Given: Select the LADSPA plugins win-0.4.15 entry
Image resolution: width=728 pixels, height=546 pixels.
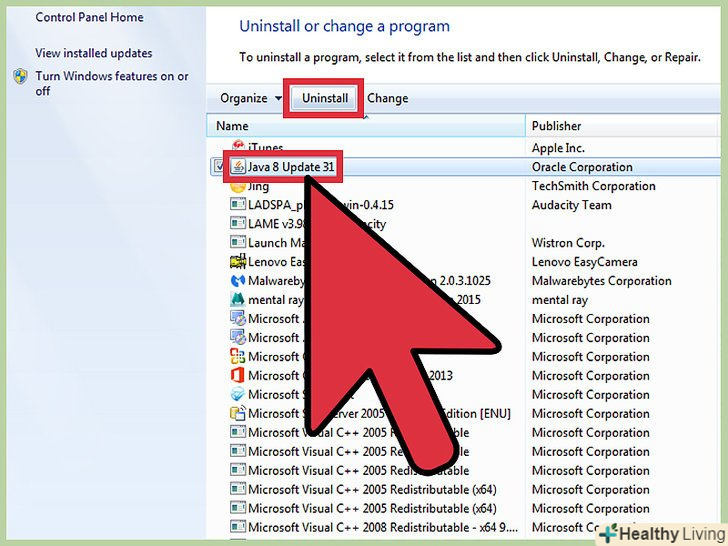Looking at the screenshot, I should [x=321, y=205].
